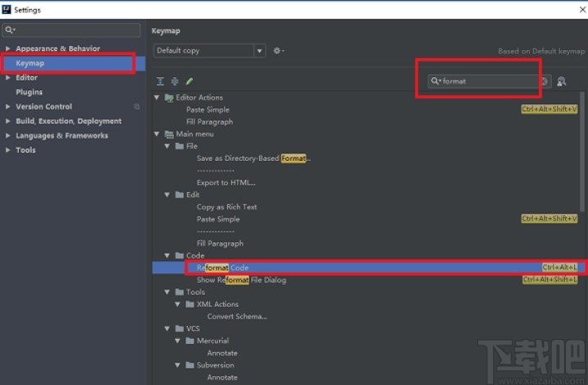Screen dimensions: 588x385
Task: Select Copy as Rich Text action
Action: click(x=227, y=207)
